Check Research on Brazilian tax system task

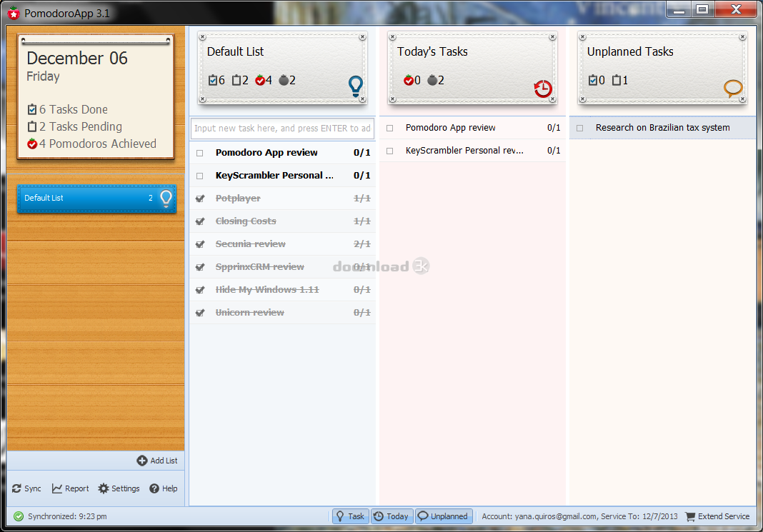point(579,129)
